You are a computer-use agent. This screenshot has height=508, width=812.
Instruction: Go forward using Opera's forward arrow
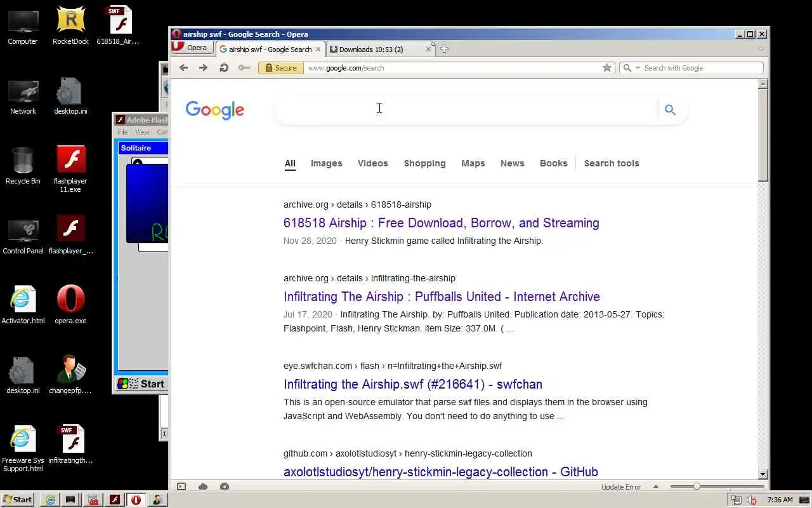tap(203, 68)
